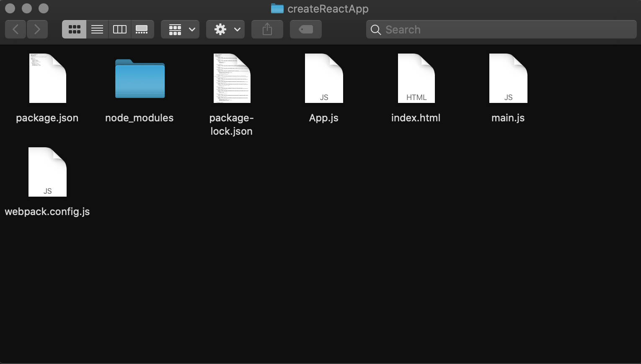The image size is (641, 364).
Task: Open the group-by arrange dropdown
Action: [180, 29]
